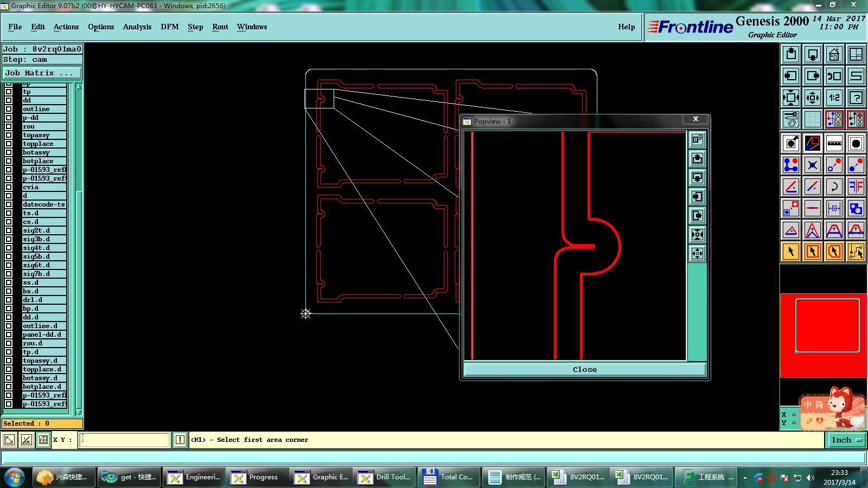Open the Windows menu
Image resolution: width=868 pixels, height=488 pixels.
(252, 27)
